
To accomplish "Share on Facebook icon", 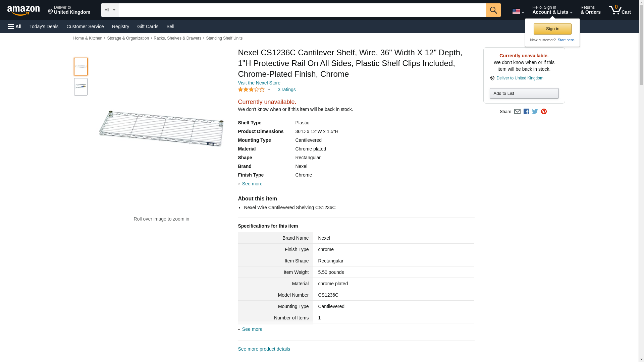I will click(526, 112).
